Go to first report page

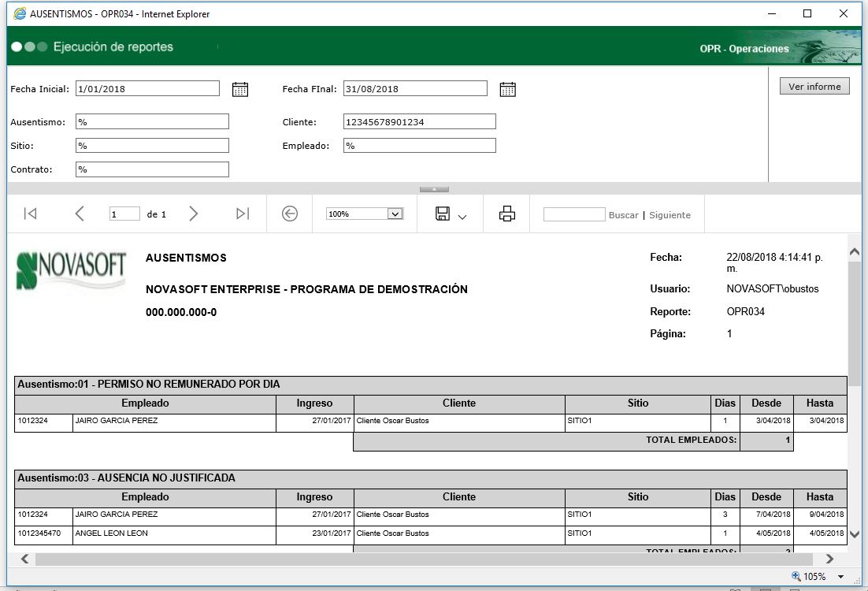(x=30, y=214)
